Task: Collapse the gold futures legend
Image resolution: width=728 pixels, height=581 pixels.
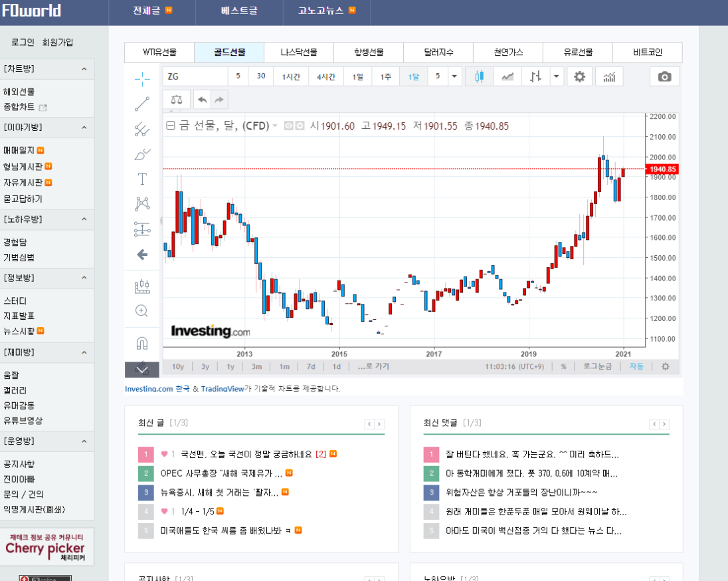Action: (171, 126)
